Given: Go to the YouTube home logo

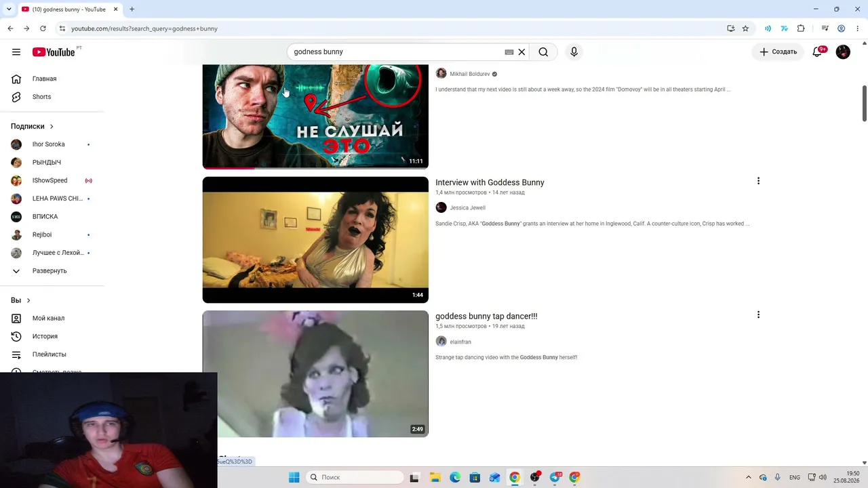Looking at the screenshot, I should tap(54, 52).
